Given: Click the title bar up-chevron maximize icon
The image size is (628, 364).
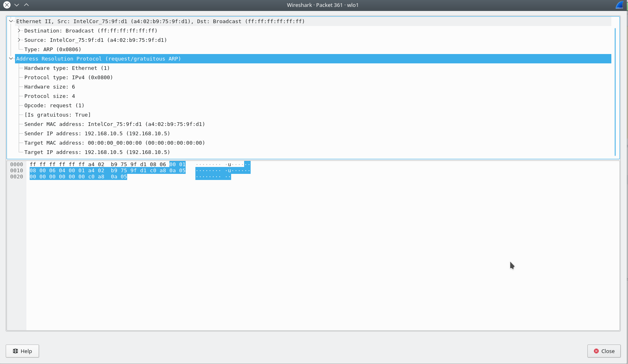Looking at the screenshot, I should point(26,5).
